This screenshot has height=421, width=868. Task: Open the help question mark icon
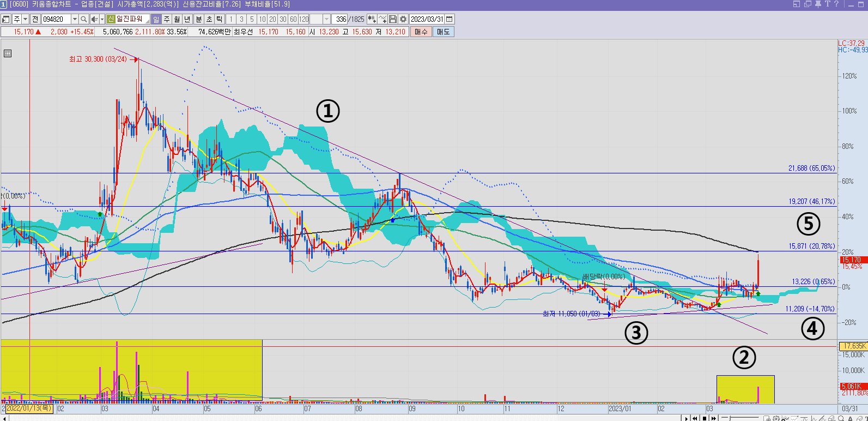point(836,4)
